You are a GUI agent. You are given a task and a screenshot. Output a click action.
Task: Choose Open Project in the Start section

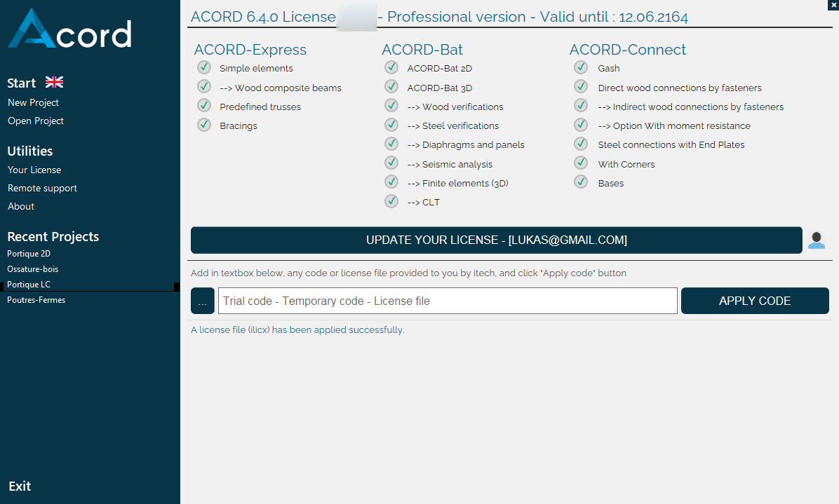tap(36, 121)
